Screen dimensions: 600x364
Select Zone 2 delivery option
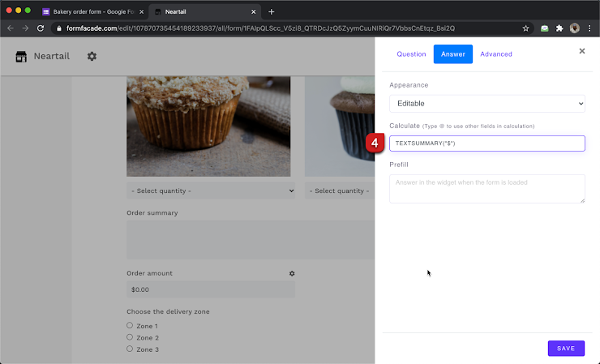click(130, 337)
